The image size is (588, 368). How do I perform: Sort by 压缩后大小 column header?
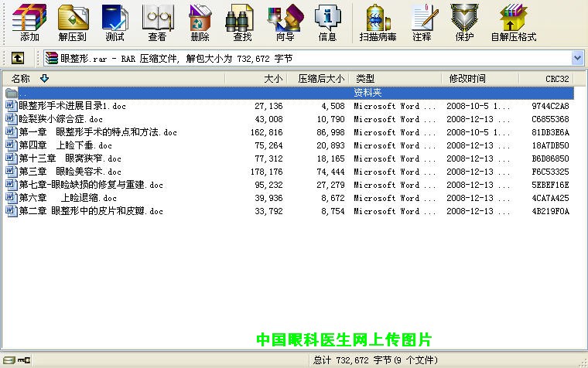pyautogui.click(x=320, y=78)
